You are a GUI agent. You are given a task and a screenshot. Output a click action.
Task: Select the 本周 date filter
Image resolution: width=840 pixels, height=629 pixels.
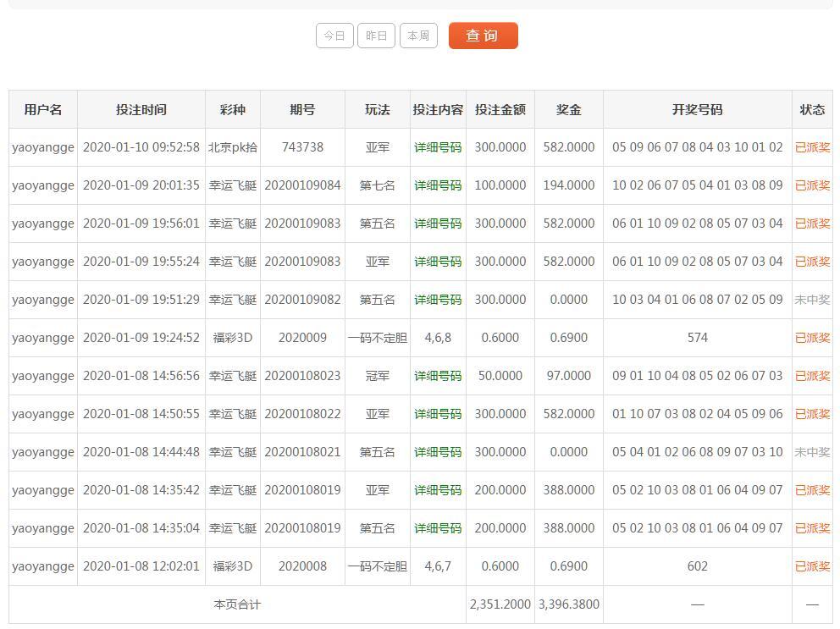click(418, 36)
